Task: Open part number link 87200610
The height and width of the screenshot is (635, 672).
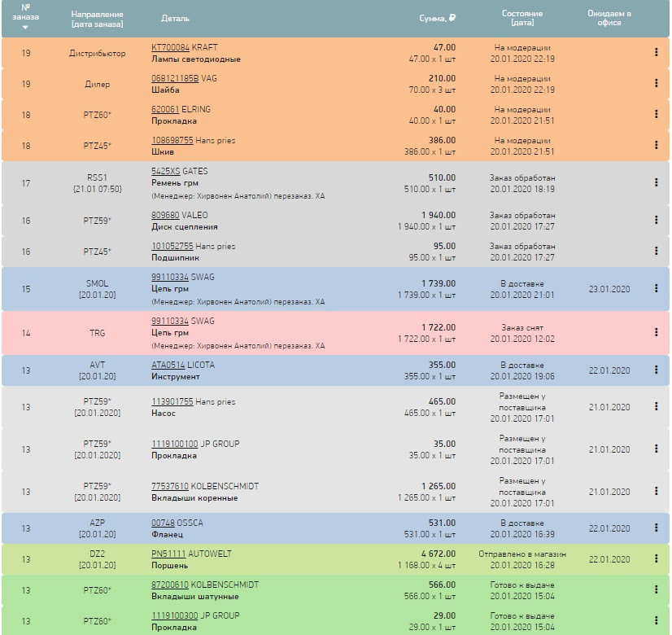Action: click(170, 585)
